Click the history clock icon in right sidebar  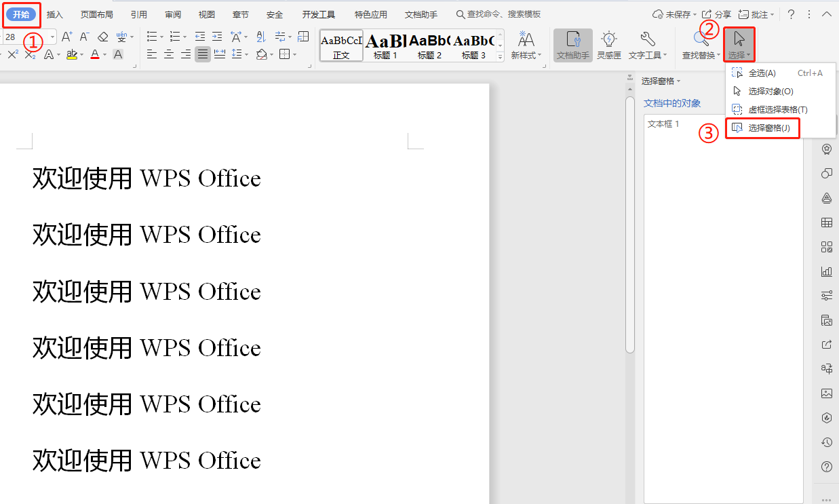point(826,442)
